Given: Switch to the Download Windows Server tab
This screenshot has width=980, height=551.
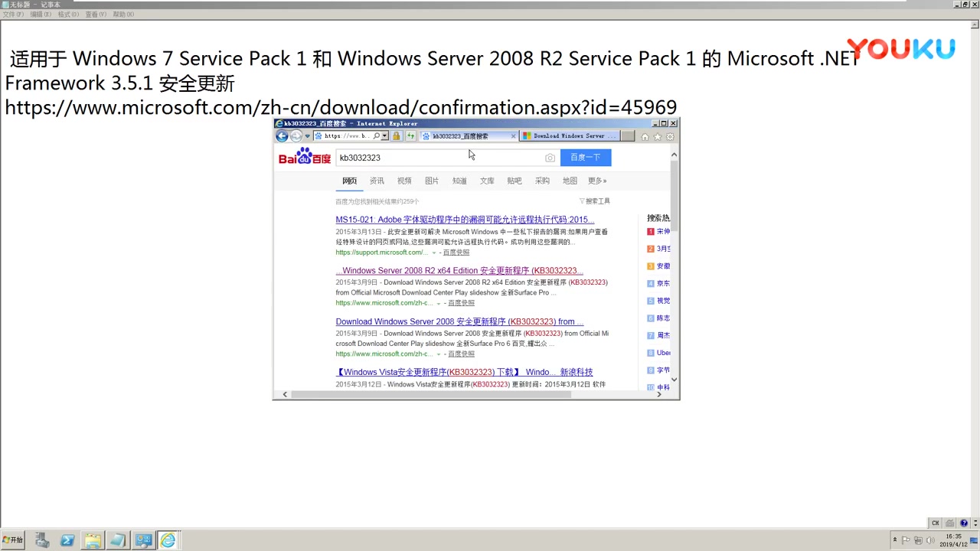Looking at the screenshot, I should (569, 136).
